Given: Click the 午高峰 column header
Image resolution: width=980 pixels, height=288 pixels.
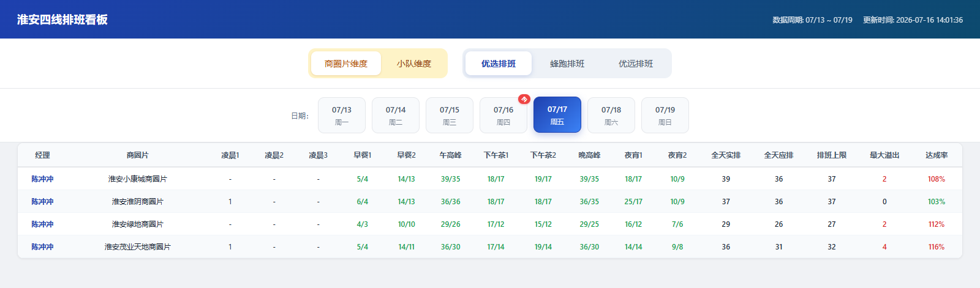Looking at the screenshot, I should coord(450,155).
